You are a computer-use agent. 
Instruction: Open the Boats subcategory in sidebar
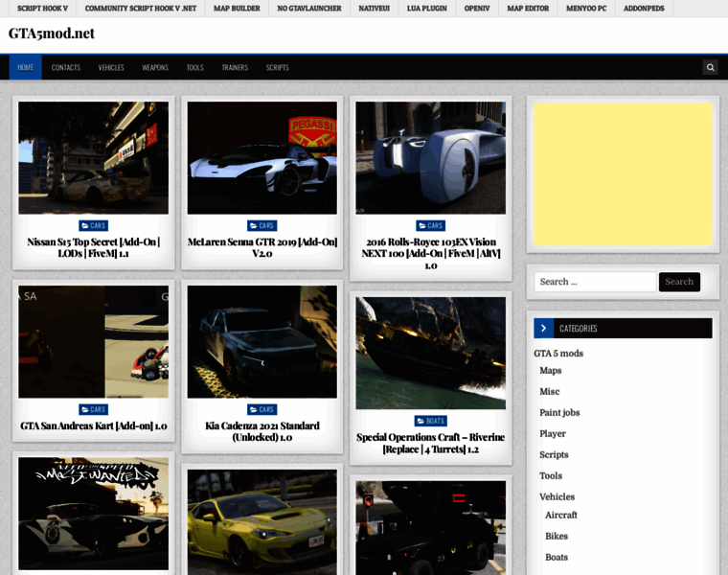[557, 557]
